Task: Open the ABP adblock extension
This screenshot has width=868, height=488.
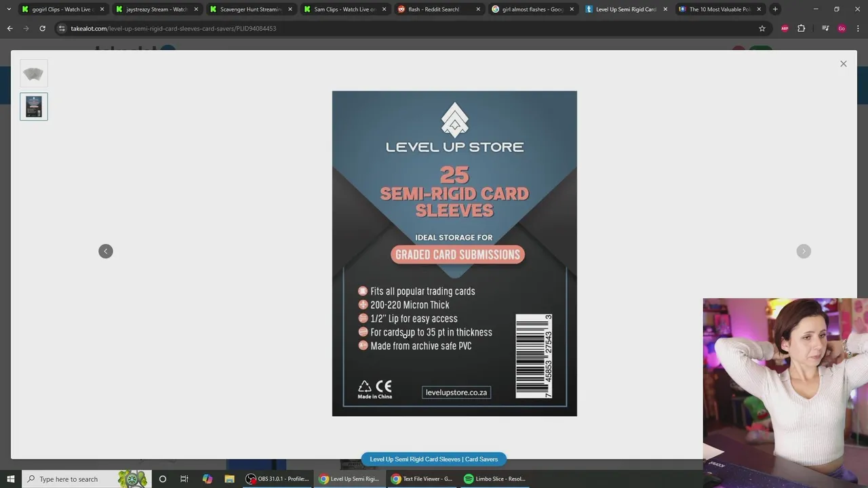Action: point(785,28)
